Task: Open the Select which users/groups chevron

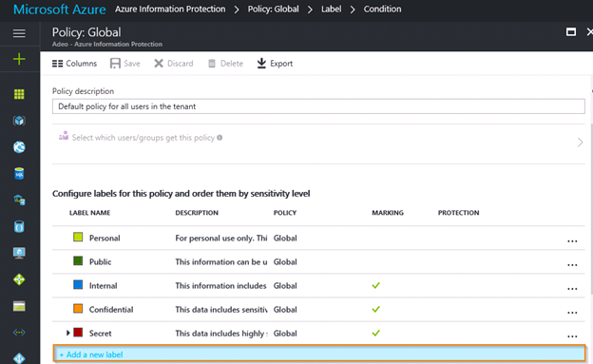Action: (580, 143)
